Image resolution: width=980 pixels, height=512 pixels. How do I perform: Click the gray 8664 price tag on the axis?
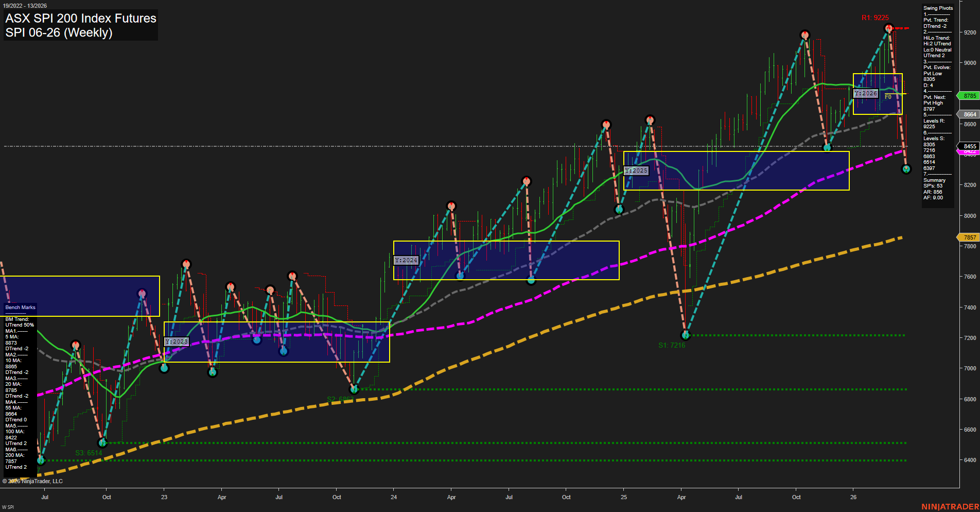968,114
